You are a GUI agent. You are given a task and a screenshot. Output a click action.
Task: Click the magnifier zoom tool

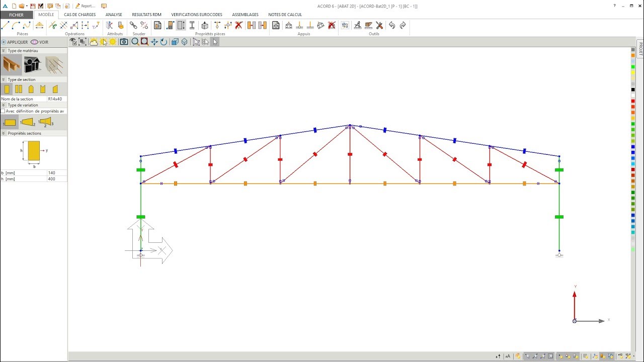tap(135, 42)
